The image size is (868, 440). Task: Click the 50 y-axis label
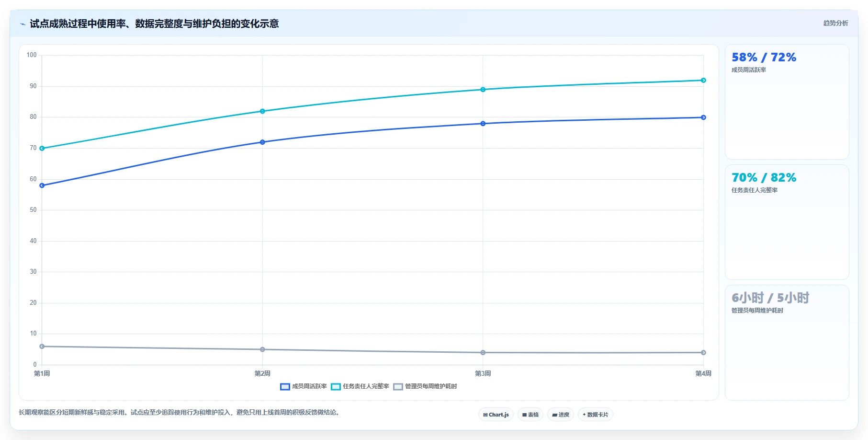[33, 210]
